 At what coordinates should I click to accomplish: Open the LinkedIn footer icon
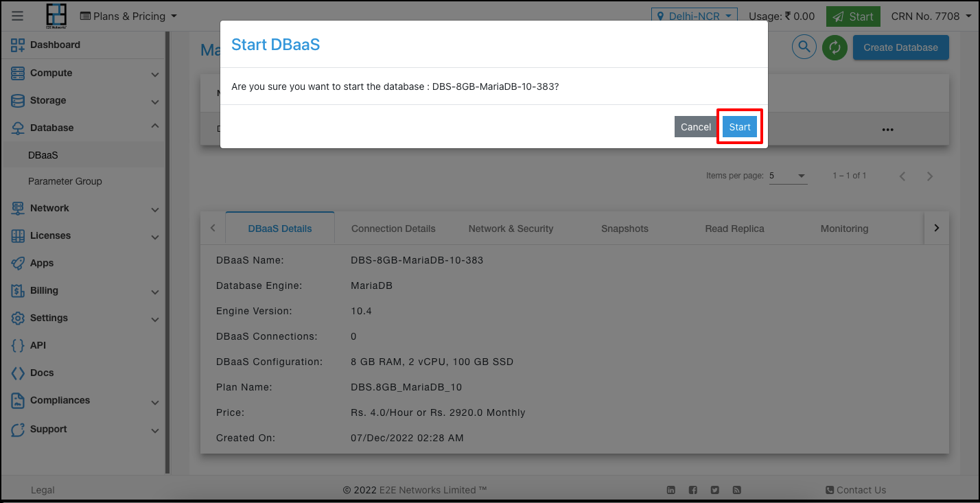671,490
